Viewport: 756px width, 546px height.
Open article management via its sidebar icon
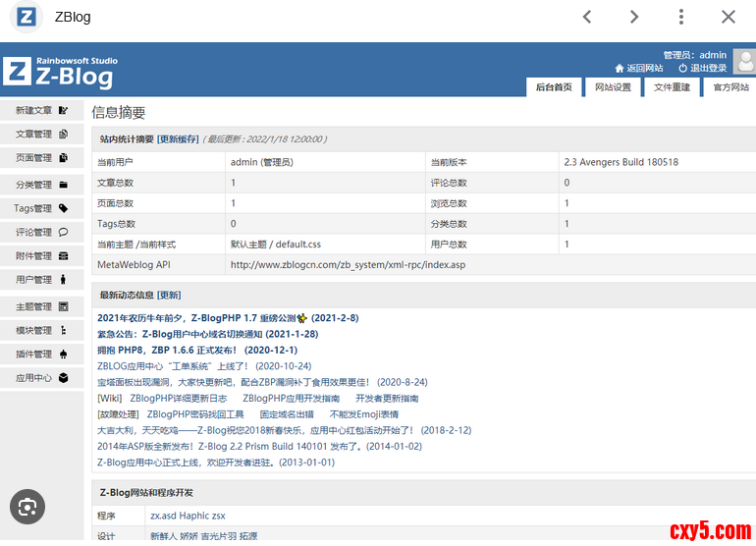point(64,135)
